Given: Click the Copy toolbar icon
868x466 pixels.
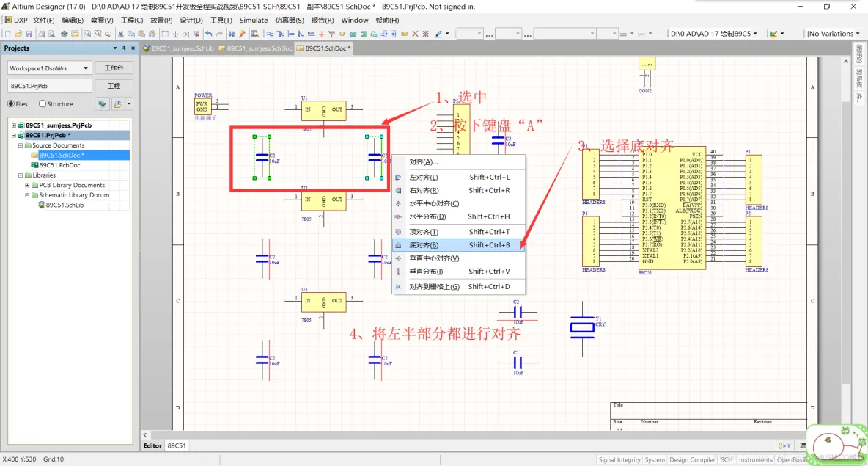Looking at the screenshot, I should (x=131, y=34).
